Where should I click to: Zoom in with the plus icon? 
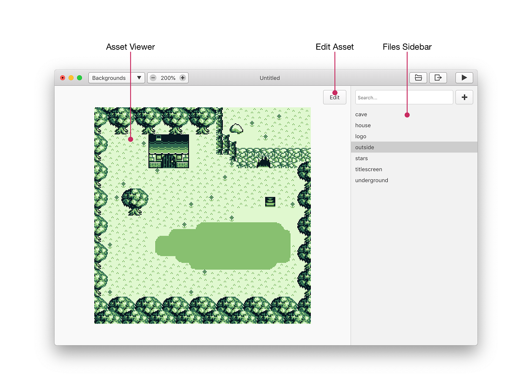(x=183, y=78)
